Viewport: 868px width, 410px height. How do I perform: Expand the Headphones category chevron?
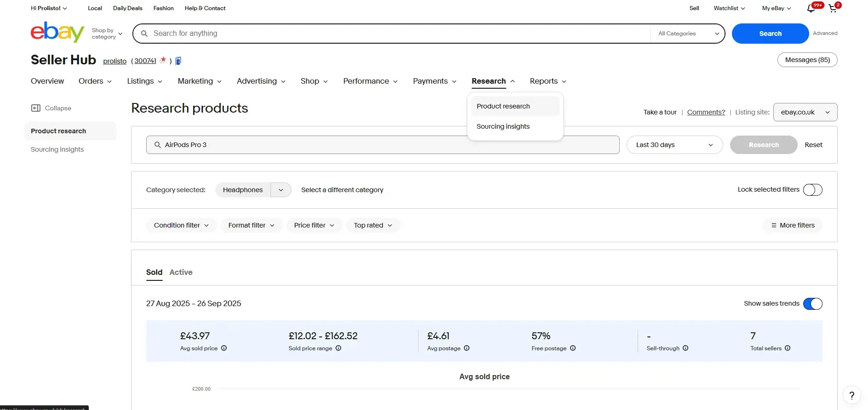[x=281, y=190]
